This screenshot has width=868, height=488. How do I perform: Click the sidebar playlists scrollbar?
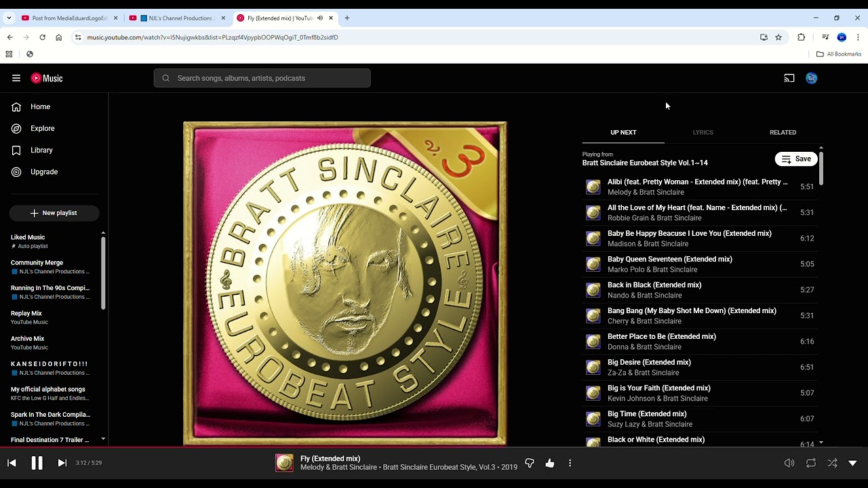[103, 273]
